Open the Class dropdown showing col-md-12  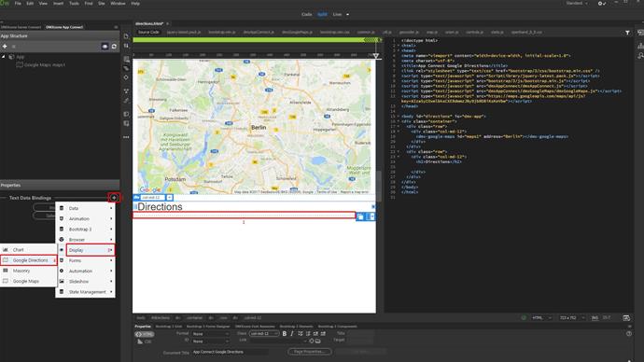coord(264,334)
